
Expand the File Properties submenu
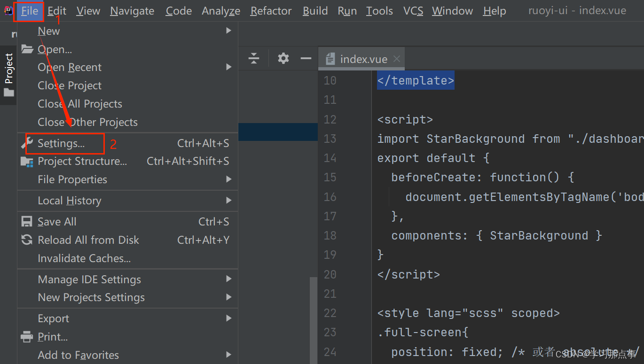pos(127,179)
